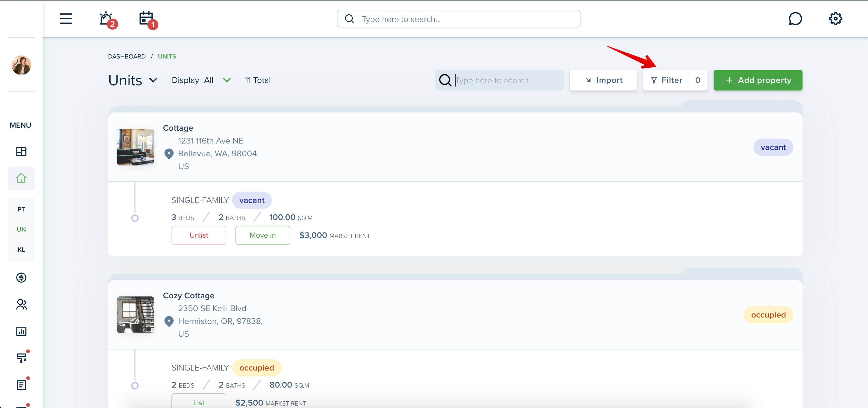Click Add property button
The width and height of the screenshot is (868, 408).
[758, 80]
